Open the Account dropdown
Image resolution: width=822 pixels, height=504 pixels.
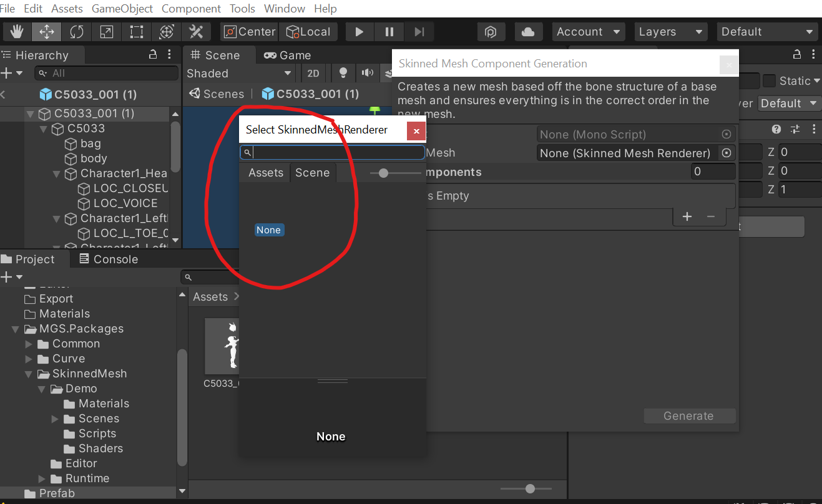pyautogui.click(x=588, y=32)
